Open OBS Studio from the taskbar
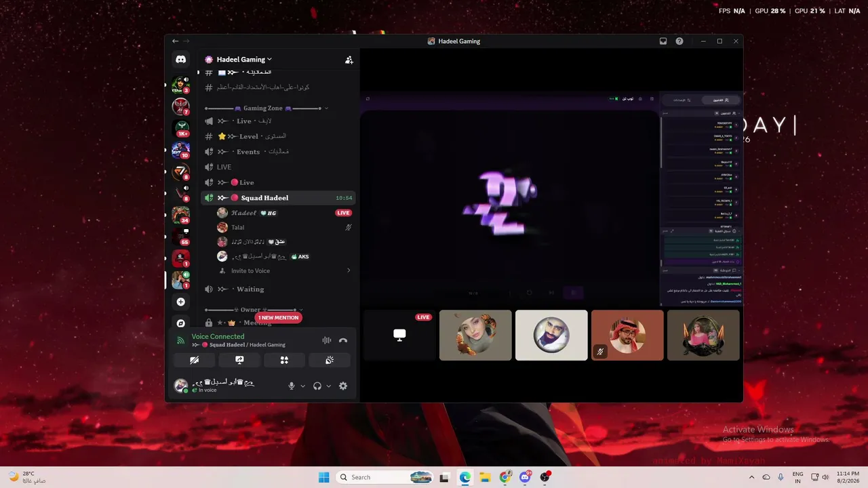Image resolution: width=868 pixels, height=488 pixels. [545, 477]
